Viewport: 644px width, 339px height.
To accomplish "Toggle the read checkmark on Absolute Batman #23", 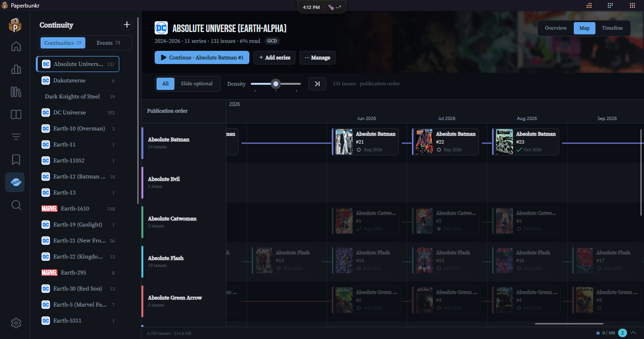I will [x=519, y=150].
